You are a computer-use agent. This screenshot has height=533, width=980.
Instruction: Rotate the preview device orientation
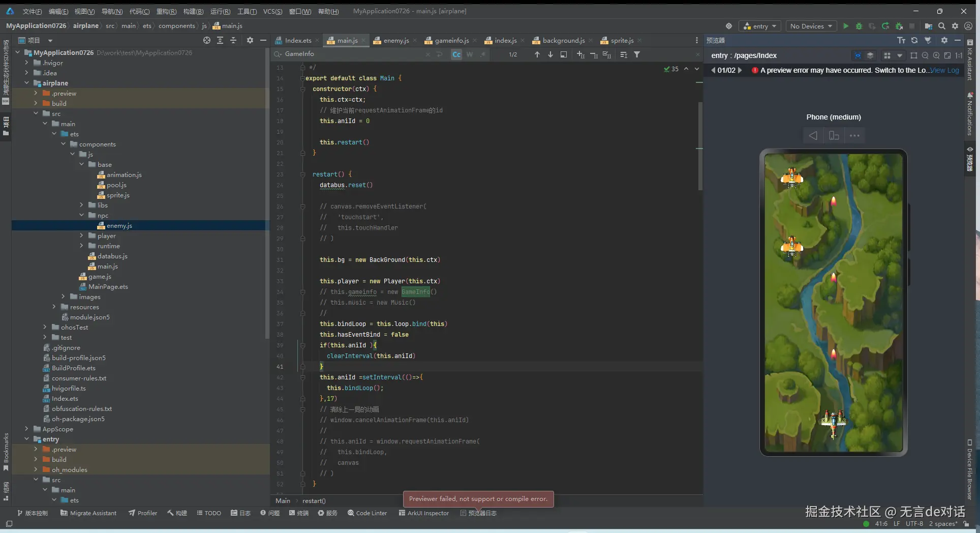click(834, 136)
